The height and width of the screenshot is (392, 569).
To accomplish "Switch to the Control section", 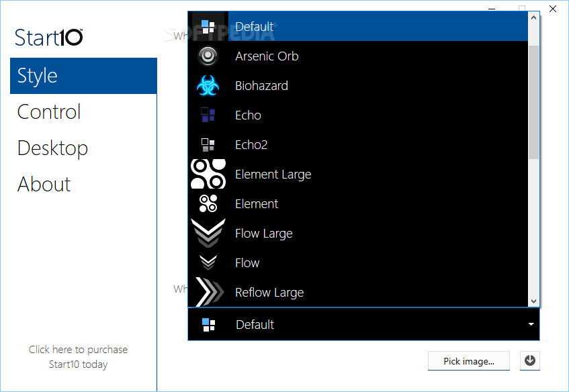I will click(48, 111).
